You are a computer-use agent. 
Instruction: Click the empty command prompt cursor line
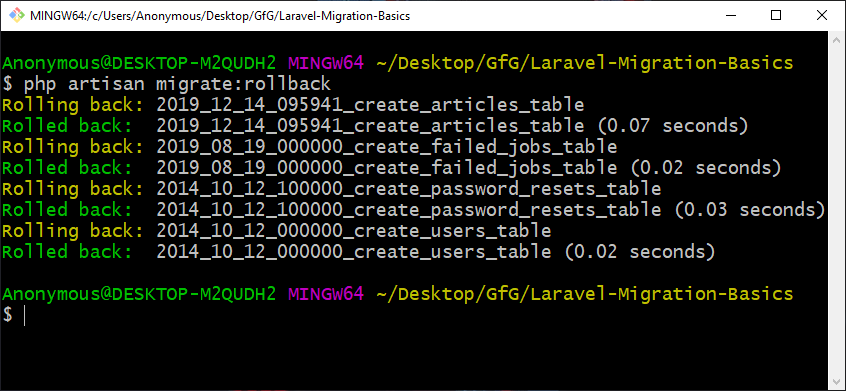pyautogui.click(x=14, y=315)
